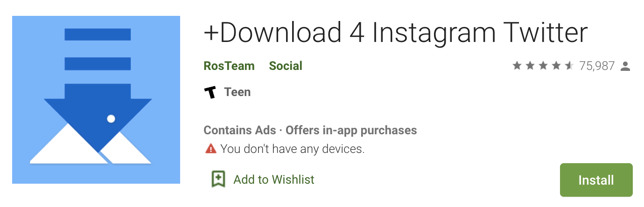Open the Social category link
This screenshot has width=644, height=207.
[x=286, y=66]
